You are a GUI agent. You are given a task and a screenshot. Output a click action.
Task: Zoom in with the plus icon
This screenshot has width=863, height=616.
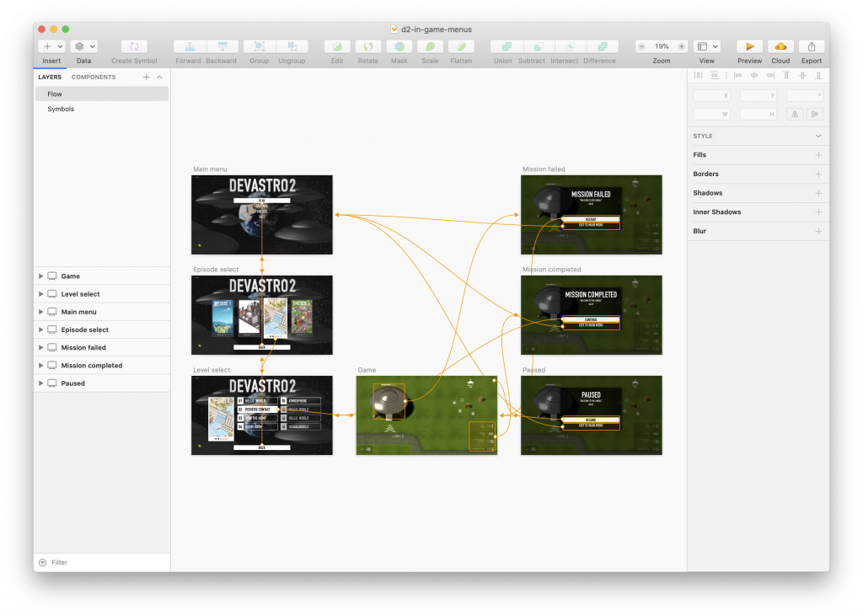(681, 47)
